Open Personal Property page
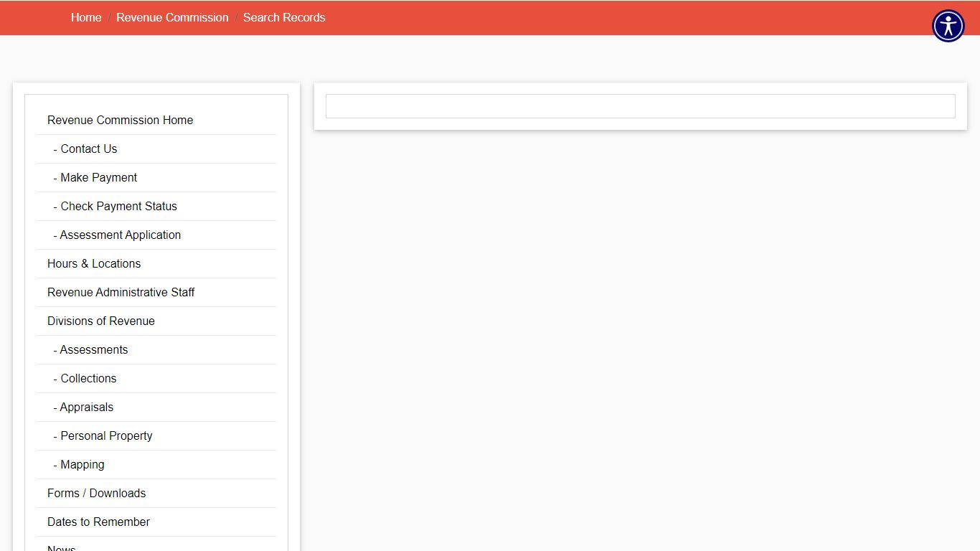 tap(156, 436)
